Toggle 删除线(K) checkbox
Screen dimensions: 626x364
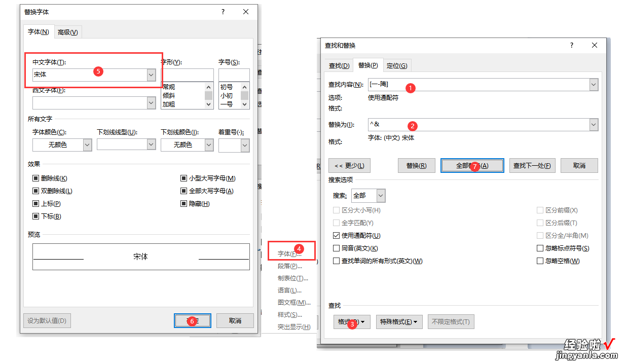point(36,178)
